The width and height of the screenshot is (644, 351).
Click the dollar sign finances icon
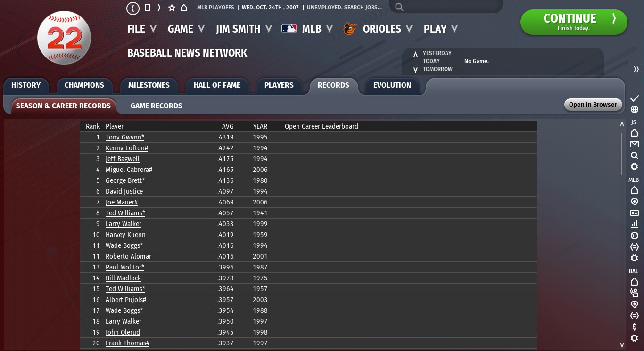click(635, 327)
